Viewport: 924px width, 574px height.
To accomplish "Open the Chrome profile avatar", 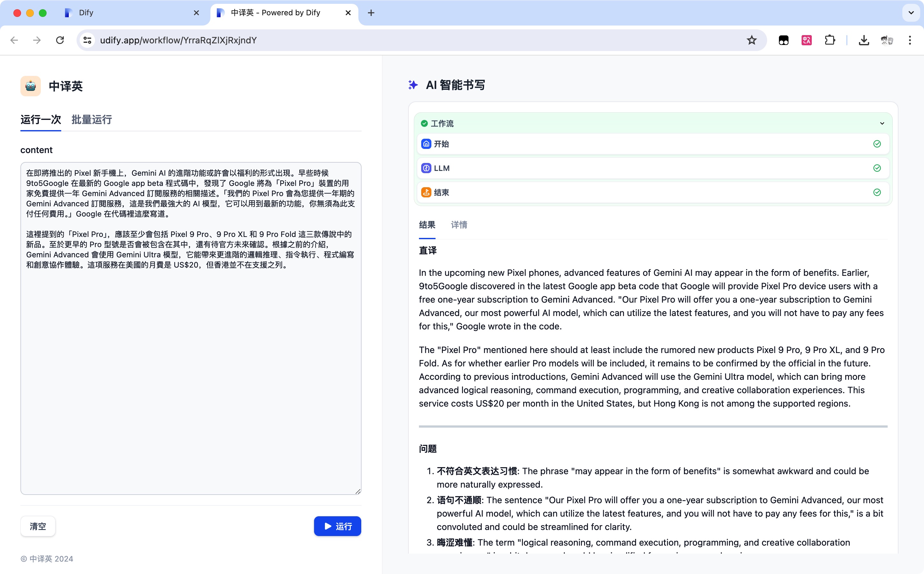I will (x=887, y=40).
